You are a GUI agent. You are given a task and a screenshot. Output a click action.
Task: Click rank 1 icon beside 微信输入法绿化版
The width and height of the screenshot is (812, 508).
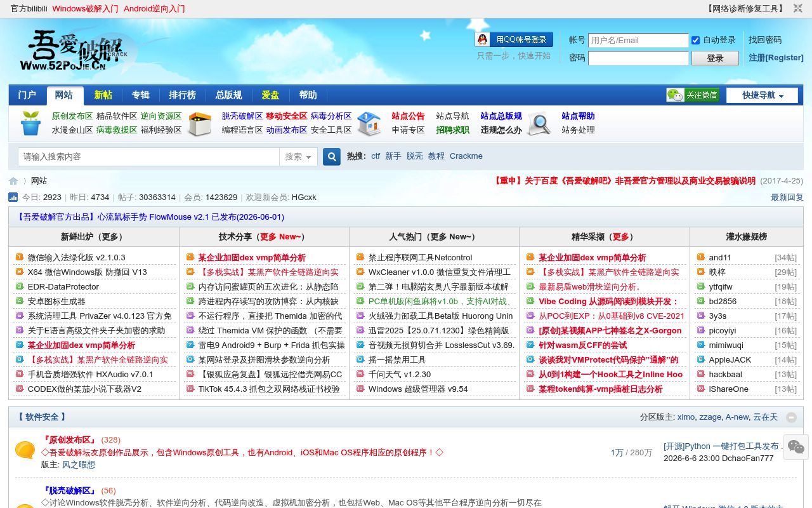click(x=19, y=257)
